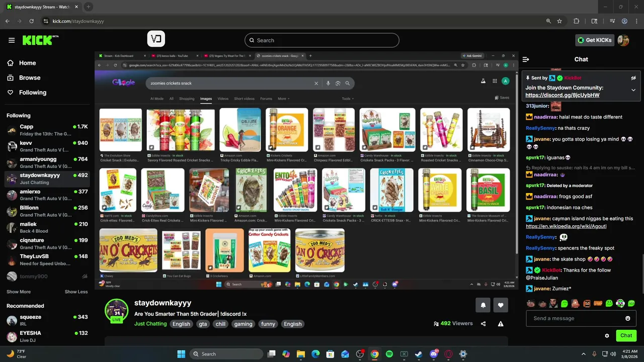Screen dimensions: 644x362
Task: Select the funny tag
Action: click(x=268, y=324)
